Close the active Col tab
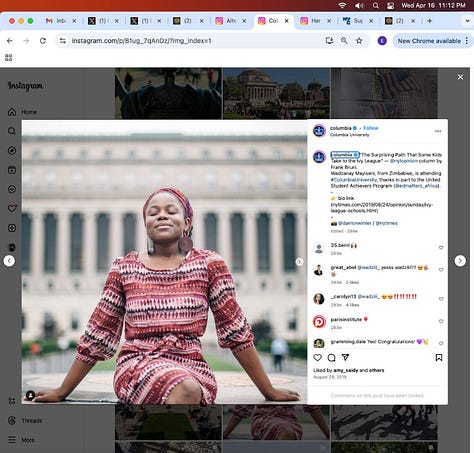 pyautogui.click(x=286, y=21)
